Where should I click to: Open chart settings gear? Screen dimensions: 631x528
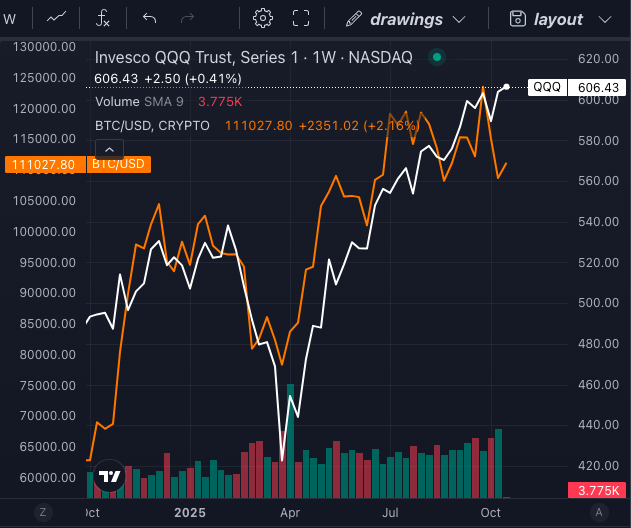(263, 18)
